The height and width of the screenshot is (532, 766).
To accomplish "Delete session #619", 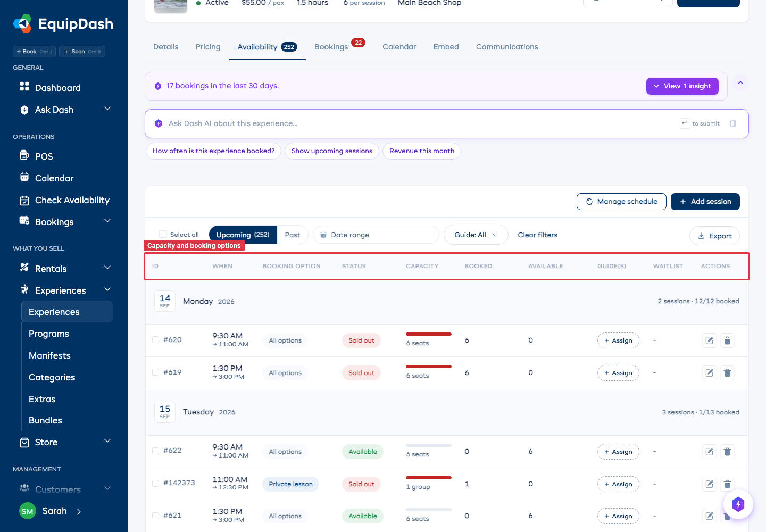I will (727, 373).
